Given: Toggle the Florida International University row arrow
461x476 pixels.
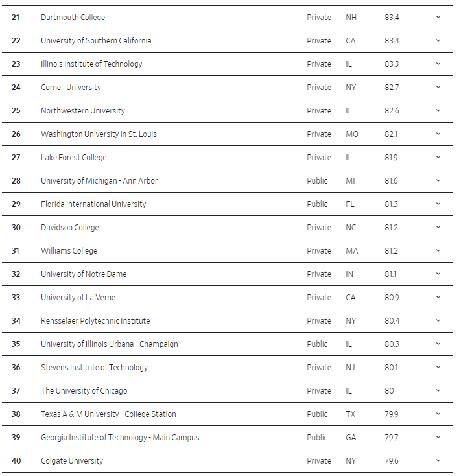Looking at the screenshot, I should point(438,204).
